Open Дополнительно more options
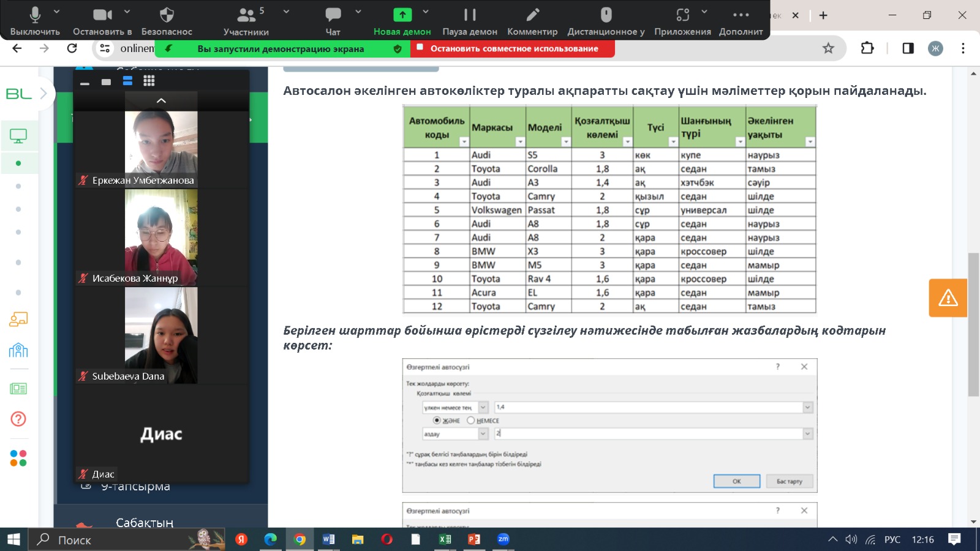The height and width of the screenshot is (551, 980). coord(741,21)
